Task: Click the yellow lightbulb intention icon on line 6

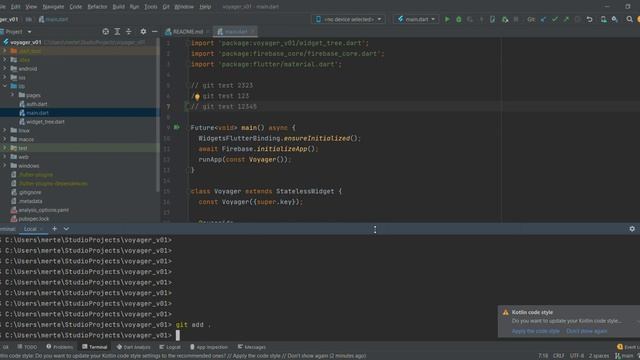Action: (x=197, y=96)
